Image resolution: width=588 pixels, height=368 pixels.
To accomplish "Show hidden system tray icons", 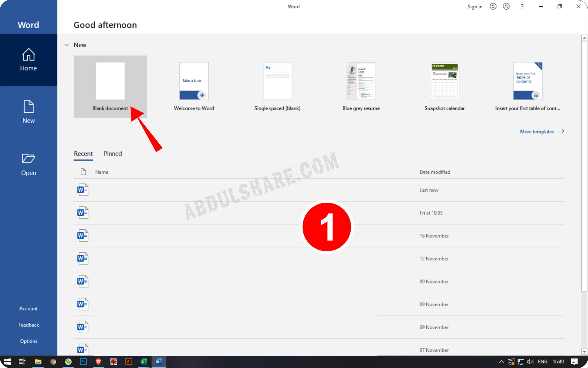I will (501, 362).
